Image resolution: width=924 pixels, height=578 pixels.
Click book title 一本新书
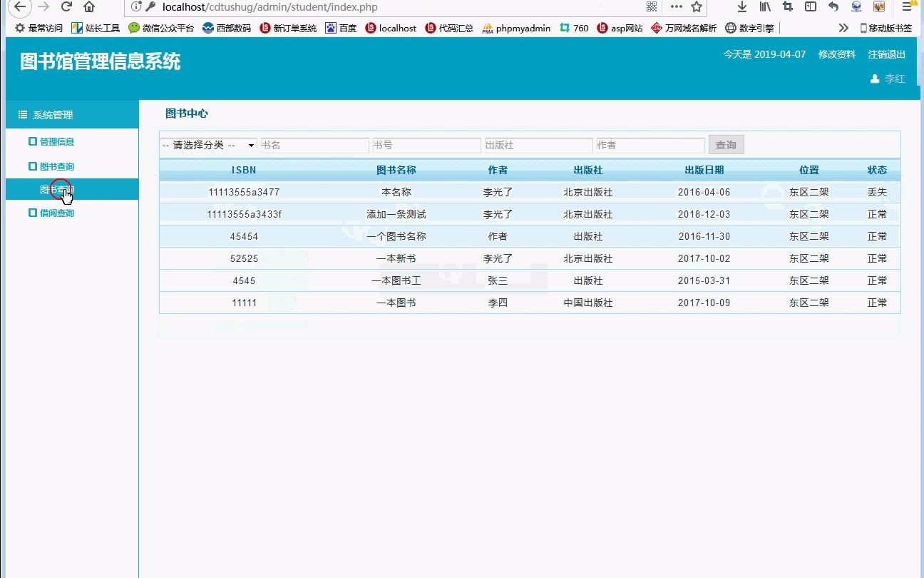(x=396, y=258)
